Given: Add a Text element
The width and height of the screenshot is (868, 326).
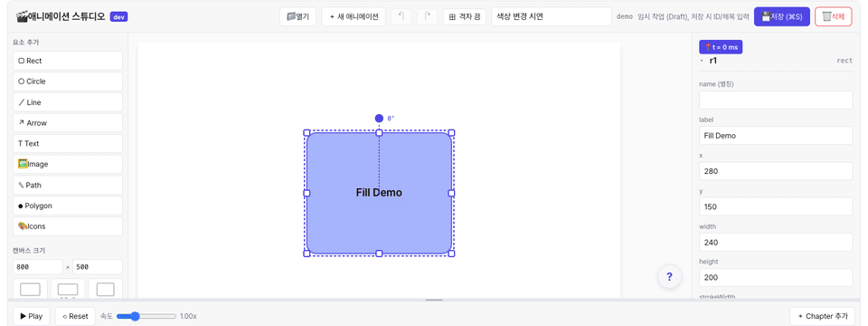Looking at the screenshot, I should pyautogui.click(x=68, y=144).
